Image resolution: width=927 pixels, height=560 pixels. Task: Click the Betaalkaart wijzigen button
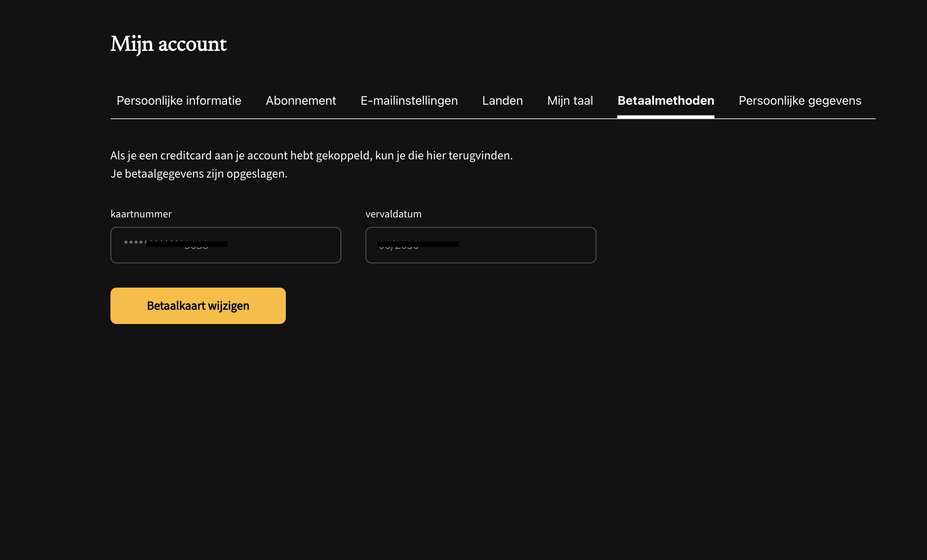coord(198,306)
